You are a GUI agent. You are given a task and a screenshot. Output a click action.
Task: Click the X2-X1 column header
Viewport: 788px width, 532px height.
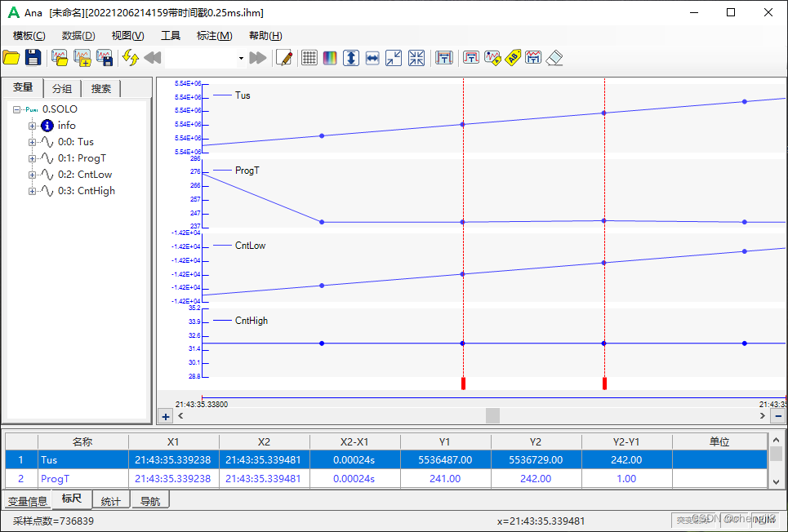click(x=354, y=442)
